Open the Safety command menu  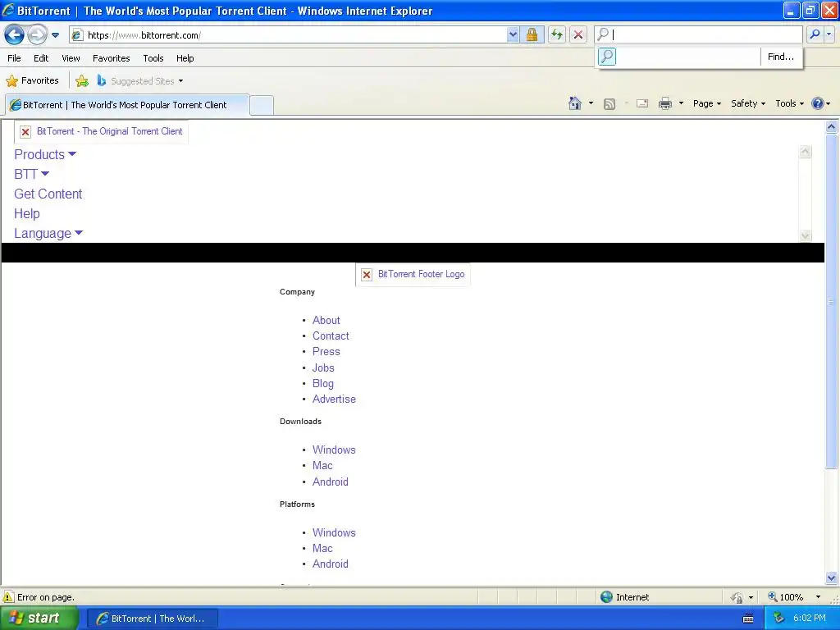(x=748, y=103)
